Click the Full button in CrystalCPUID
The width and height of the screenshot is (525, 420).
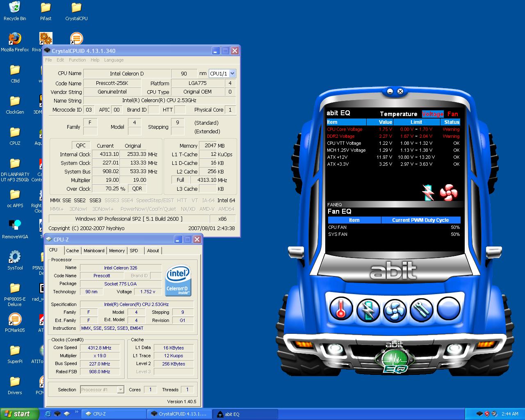[x=180, y=180]
